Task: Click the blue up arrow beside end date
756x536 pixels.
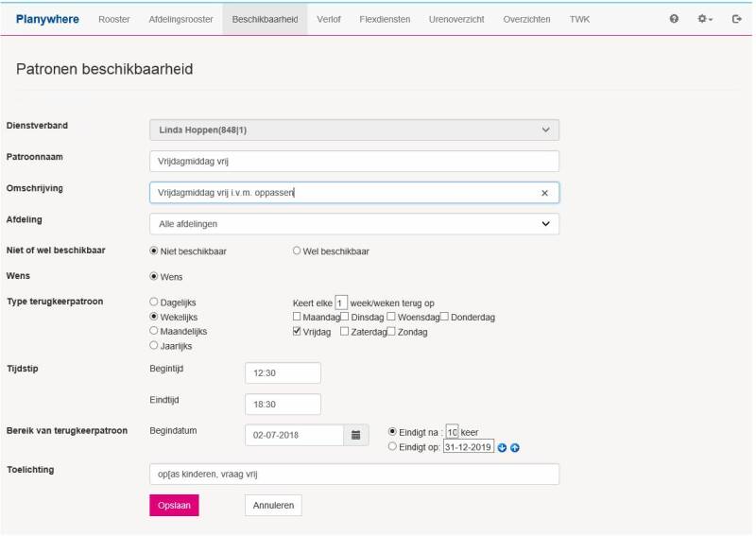Action: click(x=515, y=447)
